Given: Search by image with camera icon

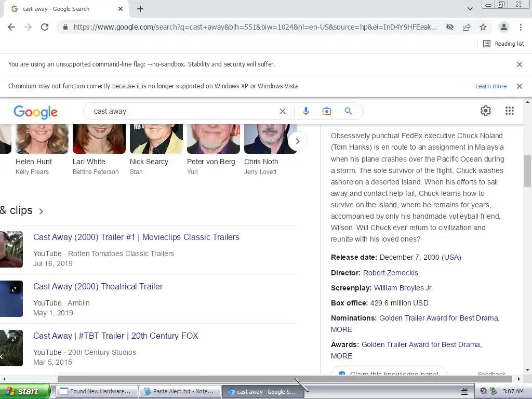Looking at the screenshot, I should coord(327,111).
